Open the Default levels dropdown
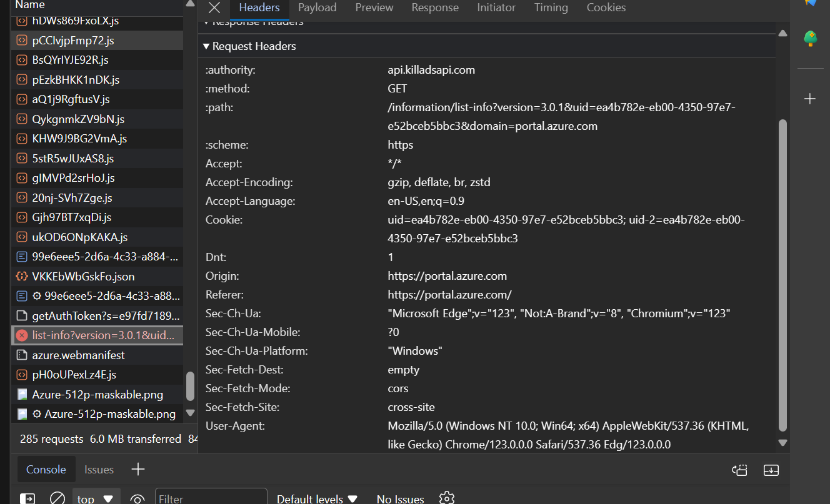The height and width of the screenshot is (504, 830). [x=317, y=499]
